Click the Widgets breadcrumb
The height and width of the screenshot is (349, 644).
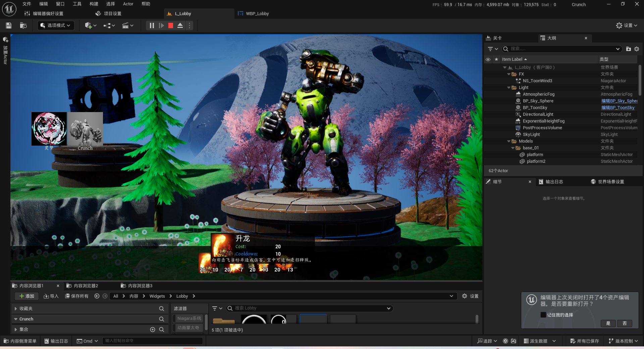coord(157,296)
